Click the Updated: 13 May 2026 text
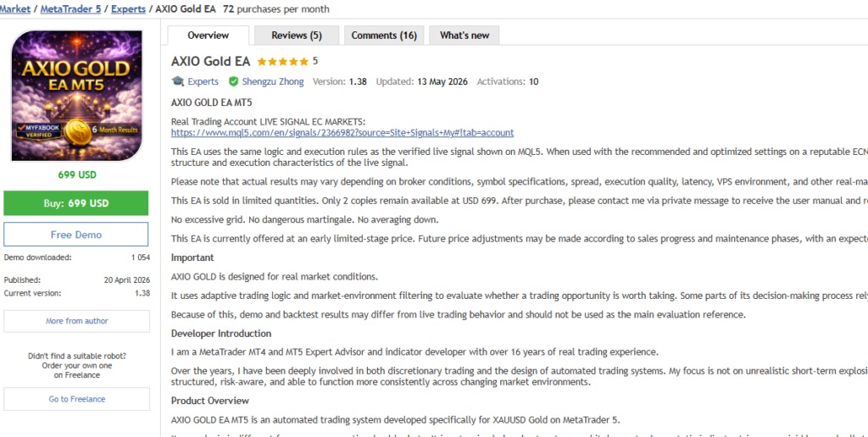The height and width of the screenshot is (437, 868). click(422, 81)
